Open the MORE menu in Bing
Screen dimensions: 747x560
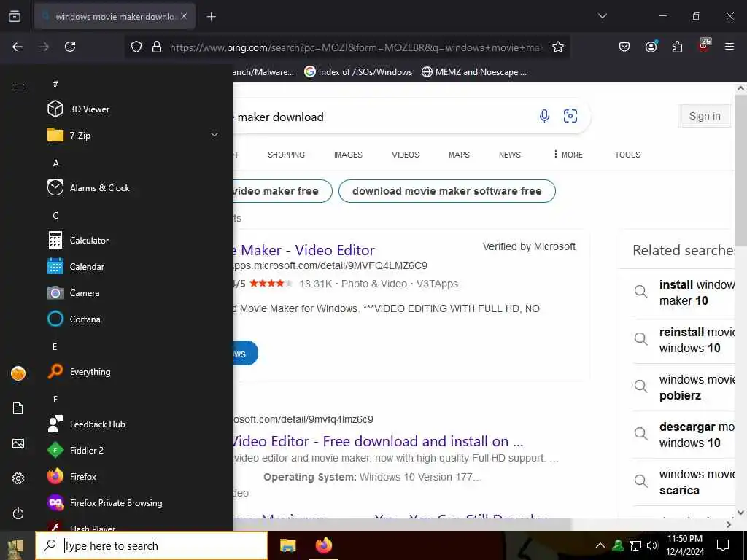point(568,155)
